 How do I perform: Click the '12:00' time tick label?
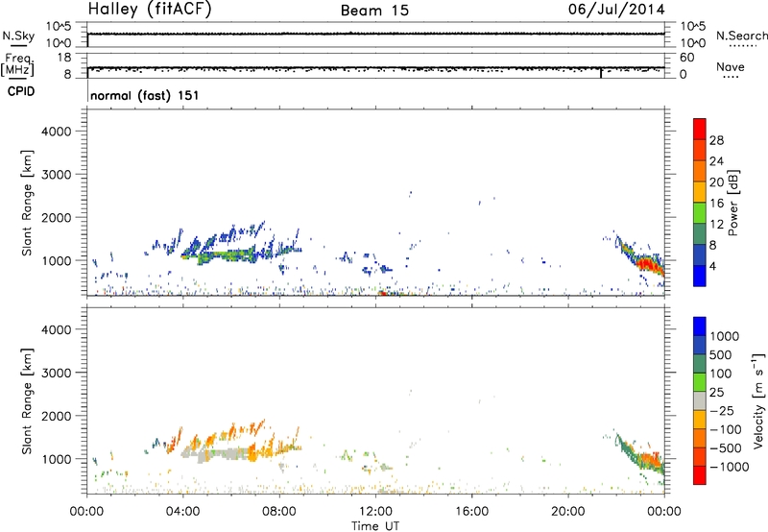375,512
